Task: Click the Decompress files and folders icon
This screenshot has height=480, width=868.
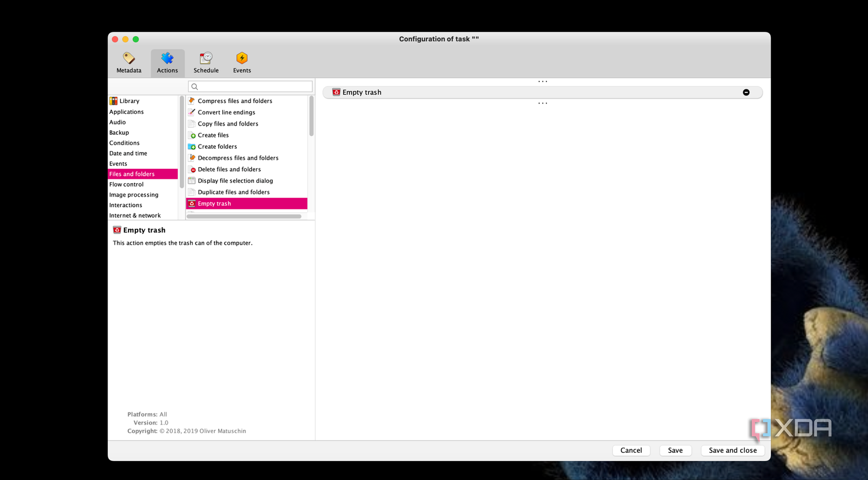Action: tap(192, 158)
